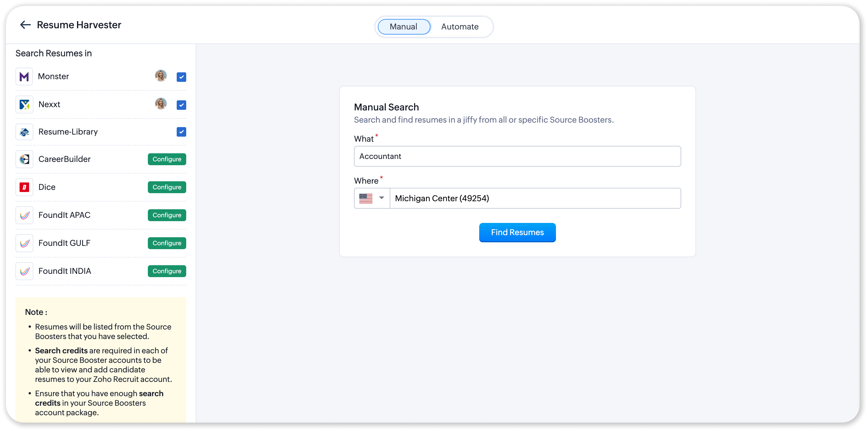Screen dimensions: 868x431
Task: Click the Find Resumes button
Action: pos(517,232)
